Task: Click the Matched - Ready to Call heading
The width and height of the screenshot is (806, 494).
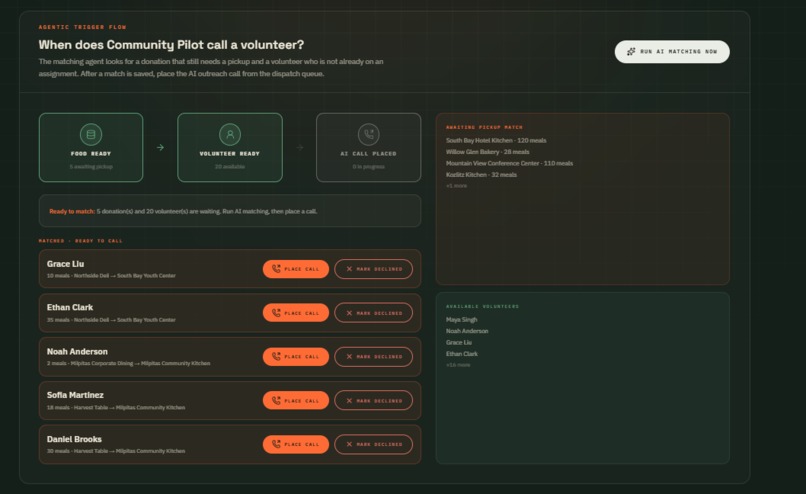Action: point(81,241)
